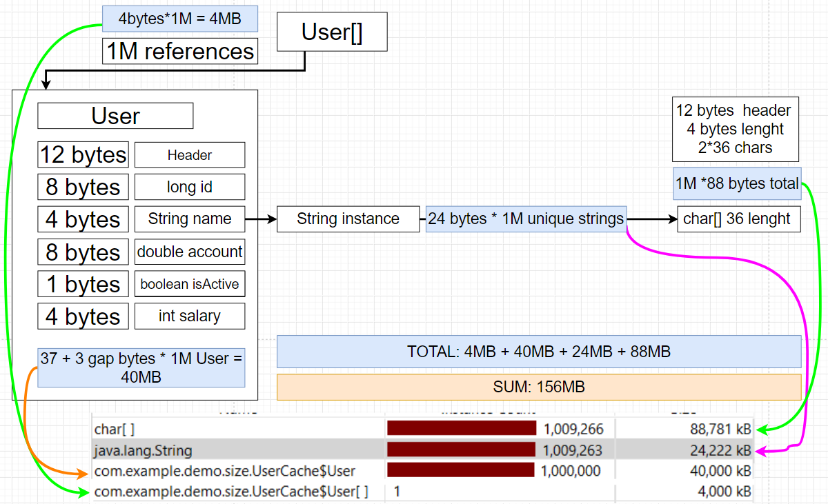Screen dimensions: 828x504
Task: Select the '24 bytes * 1M unique strings' note
Action: (526, 219)
